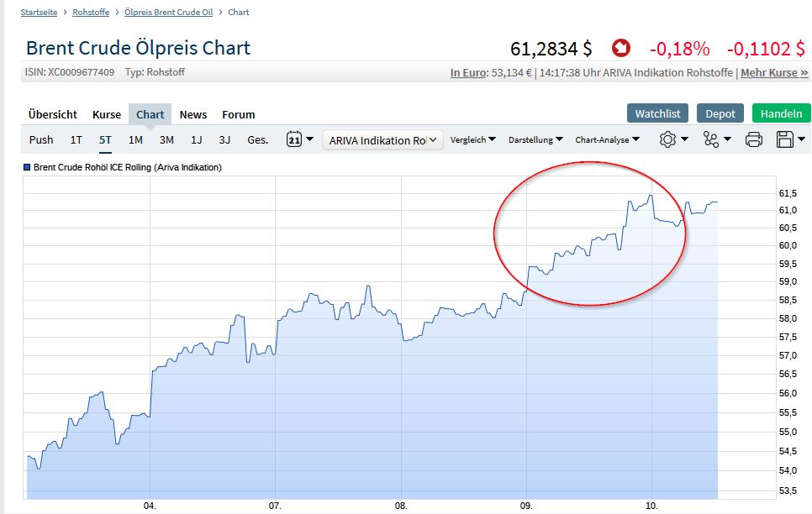Click the red down-arrow price trend icon
Screen dimensions: 812x514
click(x=621, y=48)
